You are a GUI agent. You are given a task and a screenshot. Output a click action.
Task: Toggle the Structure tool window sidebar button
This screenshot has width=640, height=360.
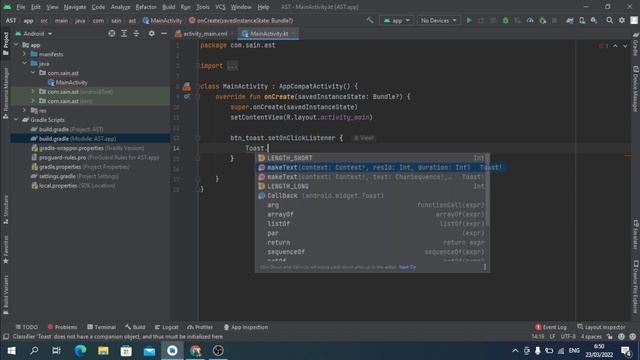pyautogui.click(x=5, y=209)
